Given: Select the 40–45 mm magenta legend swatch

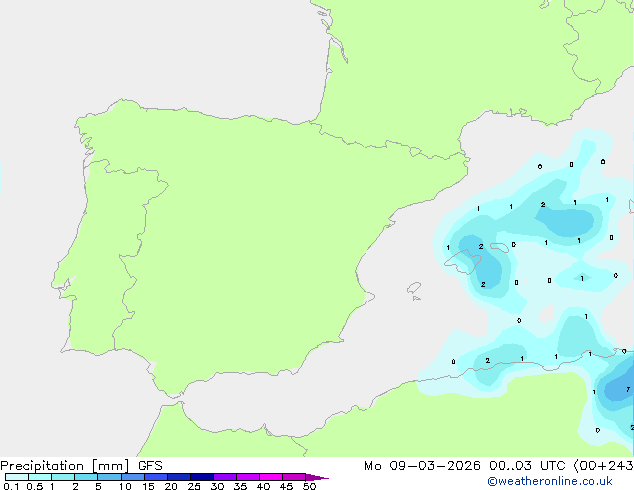Looking at the screenshot, I should point(271,477).
